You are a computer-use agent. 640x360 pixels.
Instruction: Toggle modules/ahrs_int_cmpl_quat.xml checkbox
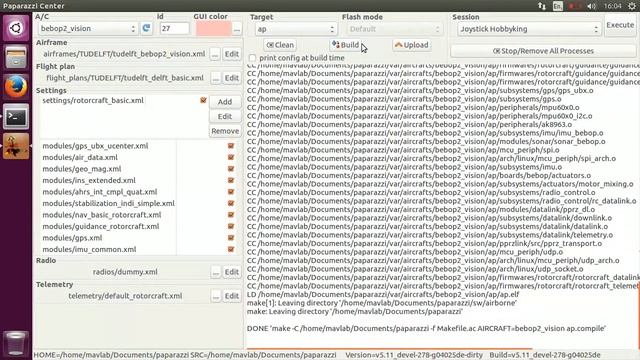pos(231,191)
